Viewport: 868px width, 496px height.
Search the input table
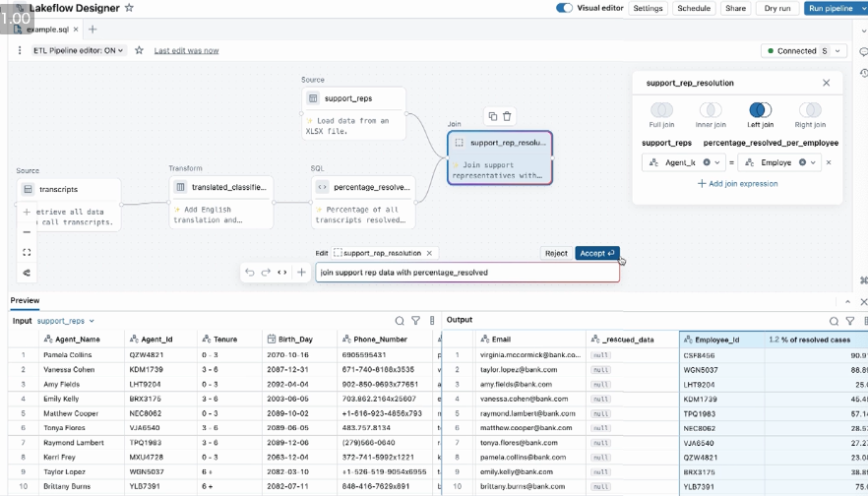tap(400, 321)
